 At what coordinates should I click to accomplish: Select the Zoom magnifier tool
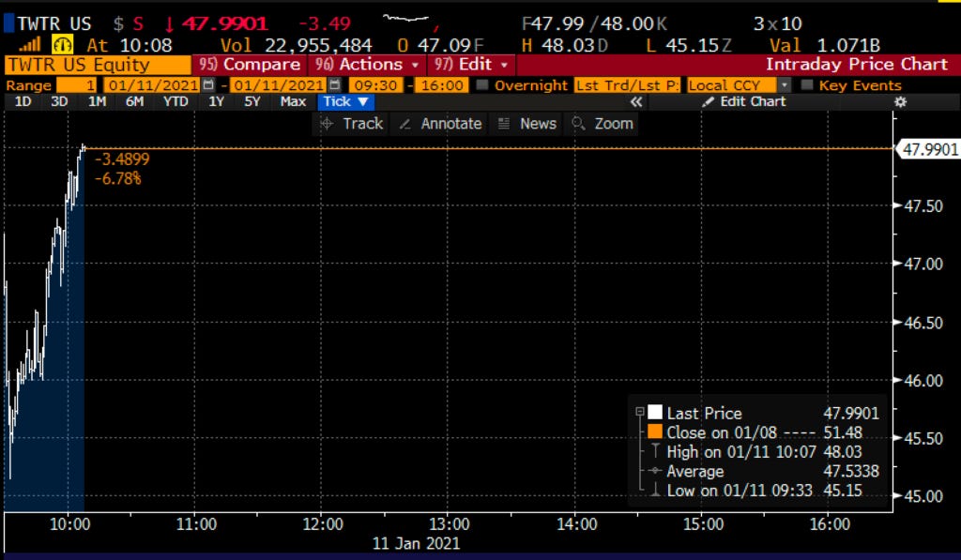tap(603, 124)
